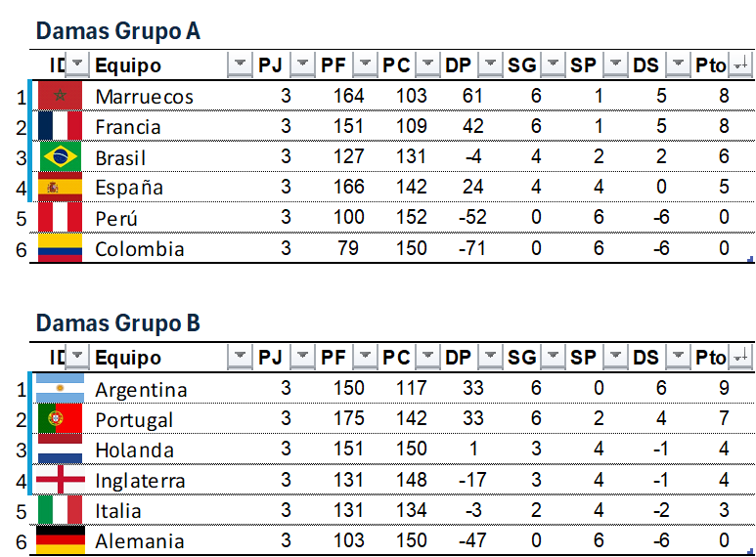Select the Marruecos team name cell
Image resolution: width=756 pixels, height=557 pixels.
(144, 96)
